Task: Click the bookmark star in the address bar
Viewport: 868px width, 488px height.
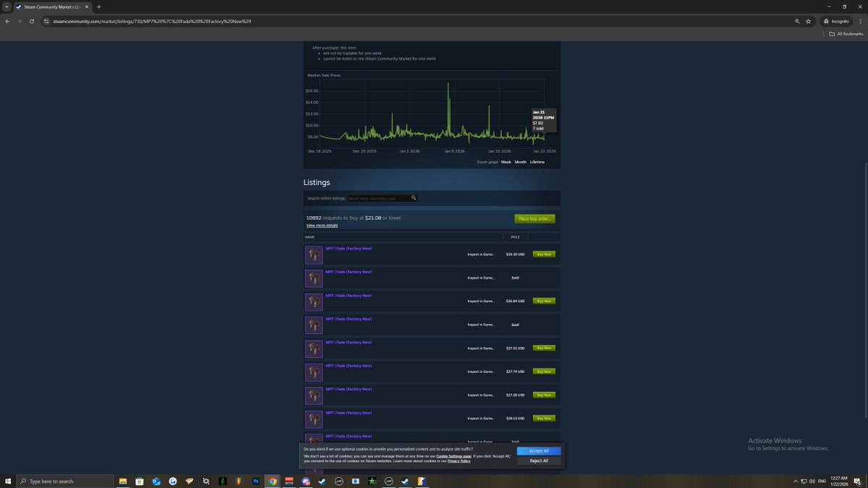Action: coord(808,21)
